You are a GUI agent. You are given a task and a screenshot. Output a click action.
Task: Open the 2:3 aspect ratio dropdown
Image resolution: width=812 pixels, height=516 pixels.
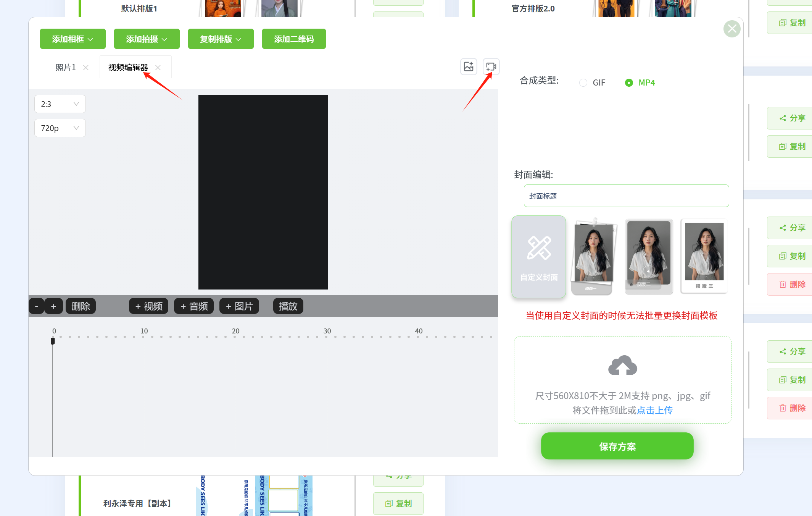(x=60, y=104)
